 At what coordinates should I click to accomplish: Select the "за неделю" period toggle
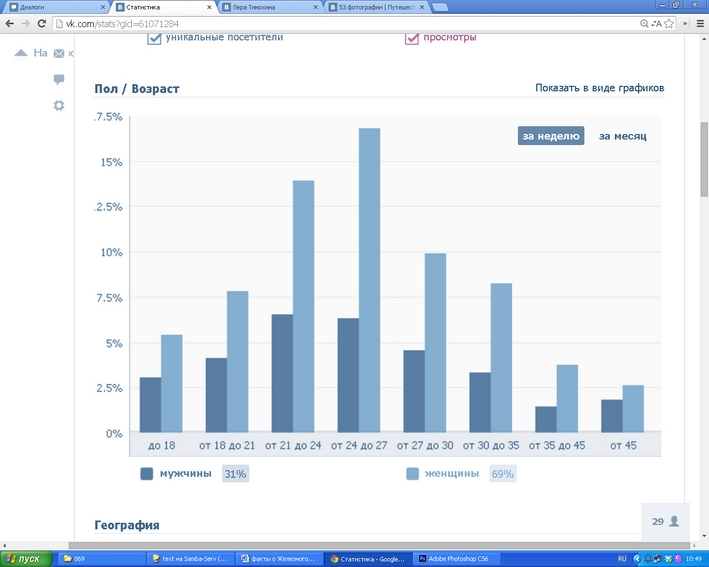click(x=550, y=136)
